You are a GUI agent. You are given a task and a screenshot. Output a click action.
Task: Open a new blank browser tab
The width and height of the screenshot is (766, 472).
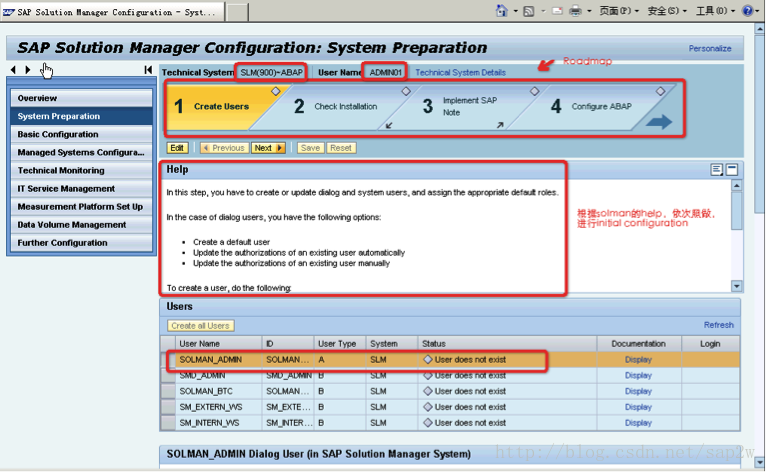click(x=238, y=13)
